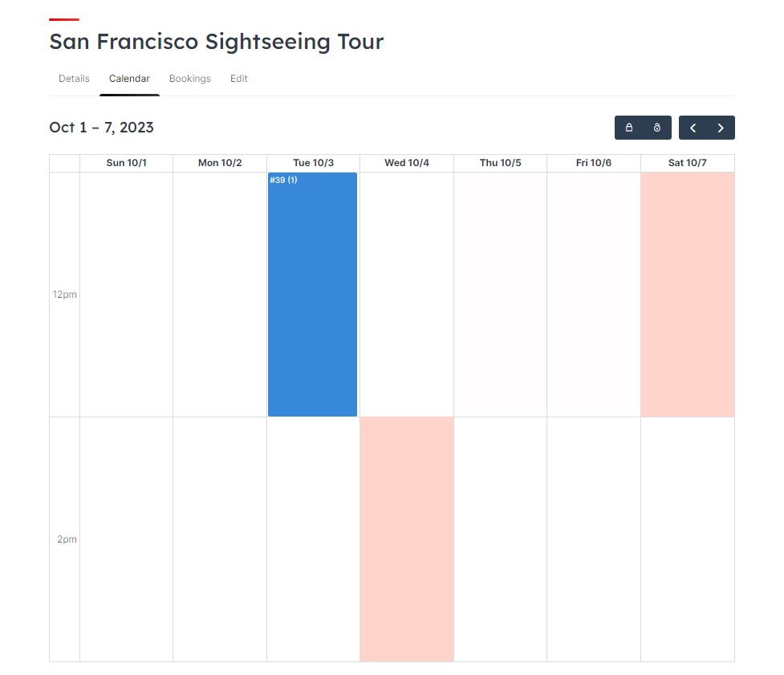Open booking #39 on Tuesday
Image resolution: width=784 pixels, height=675 pixels.
click(x=312, y=294)
